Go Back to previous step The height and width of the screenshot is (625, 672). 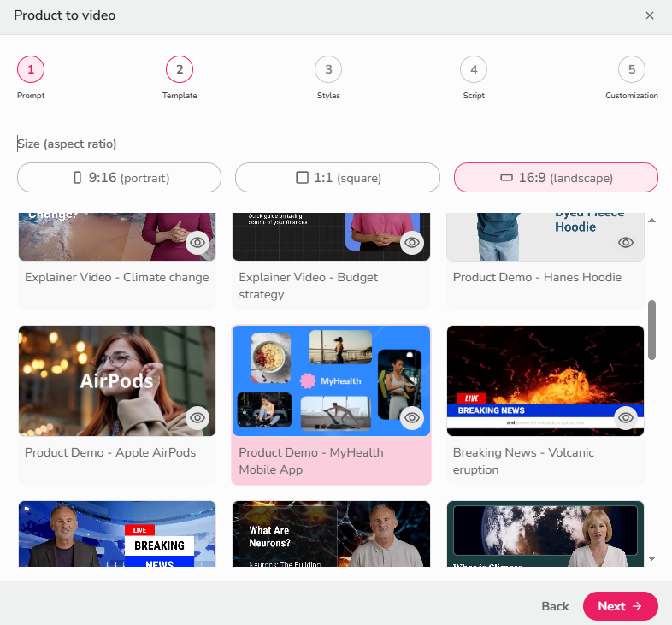555,606
